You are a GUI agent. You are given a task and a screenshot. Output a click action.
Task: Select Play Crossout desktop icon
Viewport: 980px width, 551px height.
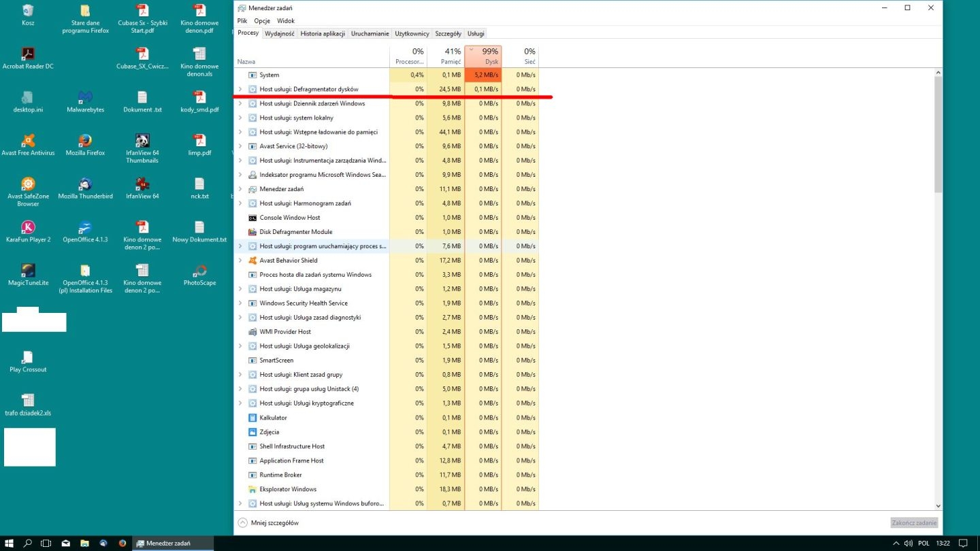click(x=28, y=361)
